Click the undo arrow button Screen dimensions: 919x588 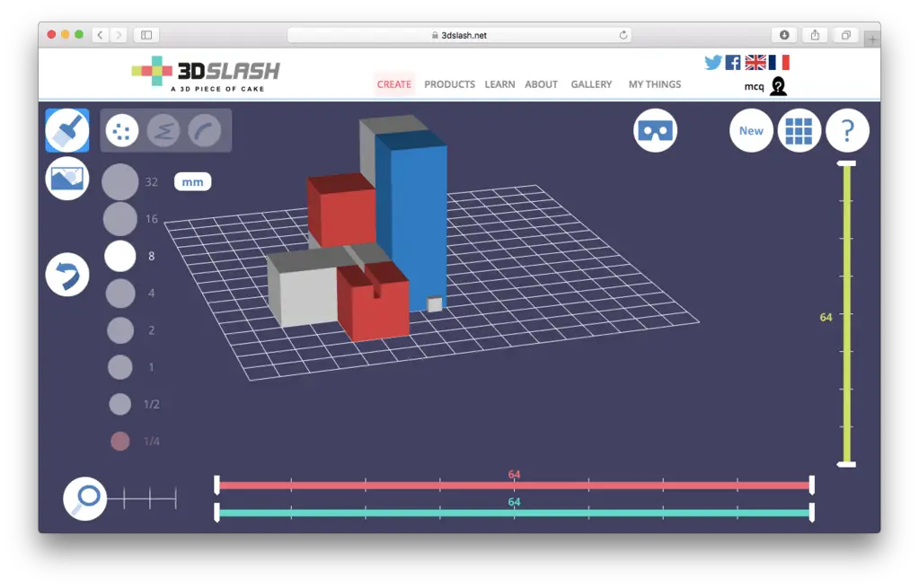pyautogui.click(x=67, y=275)
